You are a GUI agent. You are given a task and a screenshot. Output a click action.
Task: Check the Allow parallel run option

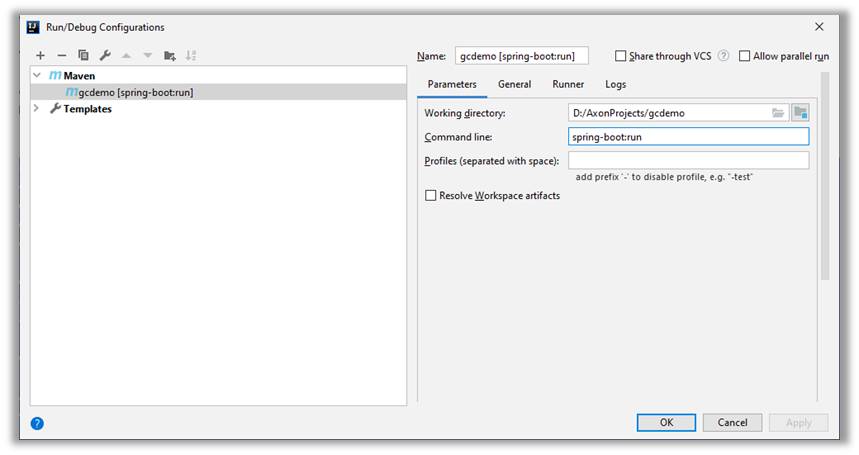pyautogui.click(x=745, y=56)
